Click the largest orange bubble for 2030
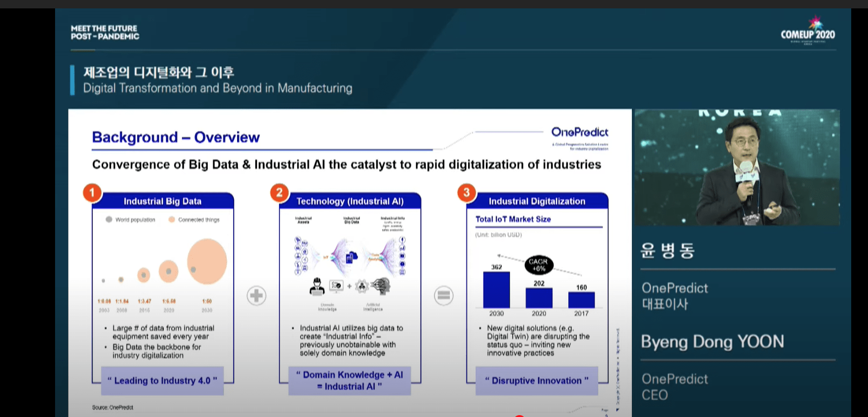The width and height of the screenshot is (868, 417). click(x=207, y=261)
